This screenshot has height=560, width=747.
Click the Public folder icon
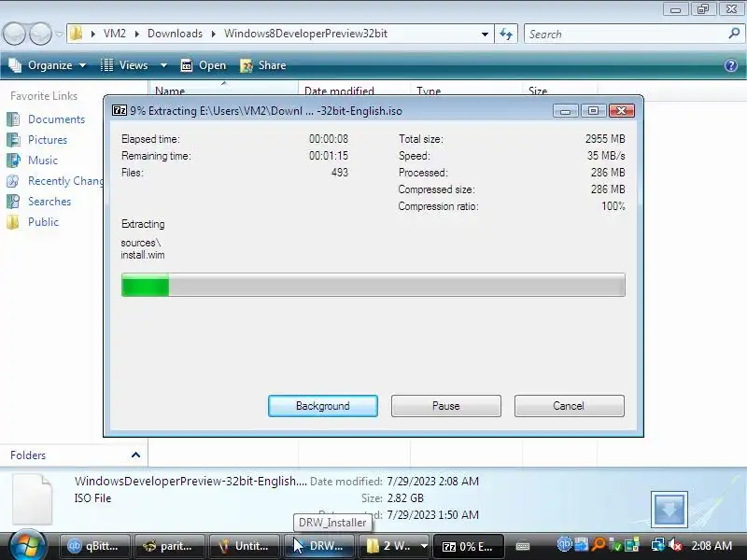coord(13,222)
